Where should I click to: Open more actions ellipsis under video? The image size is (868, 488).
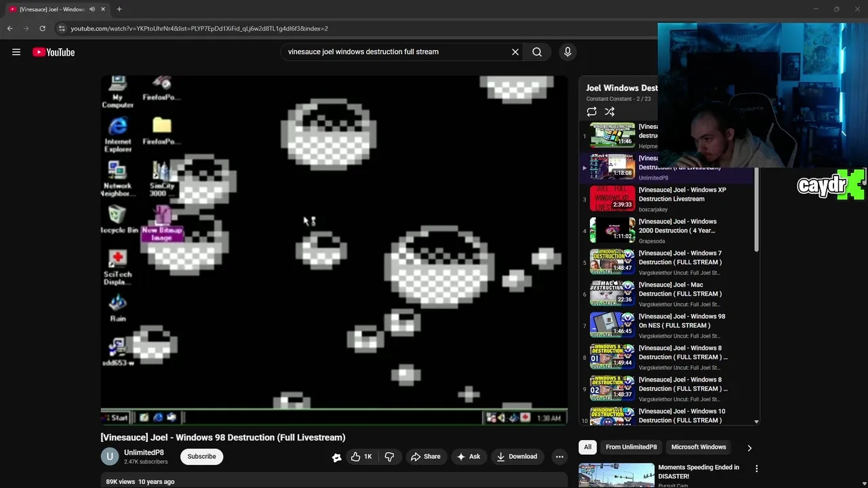point(559,457)
